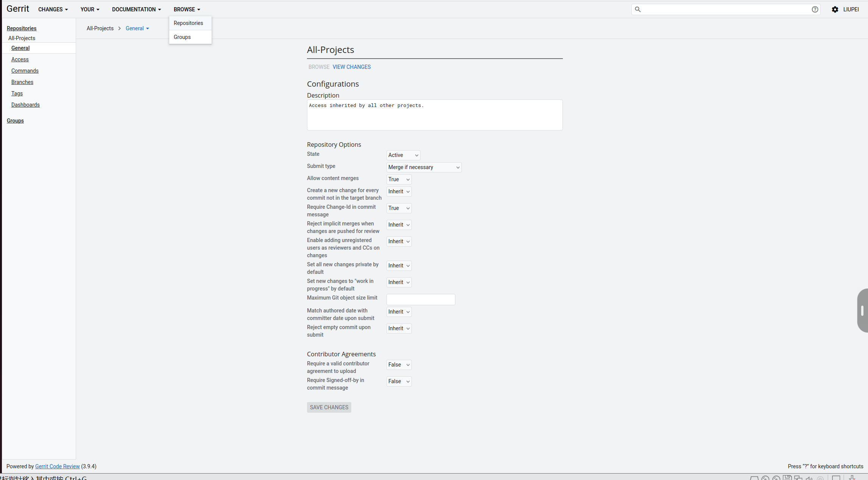Click the gray side handle on right edge

click(862, 311)
